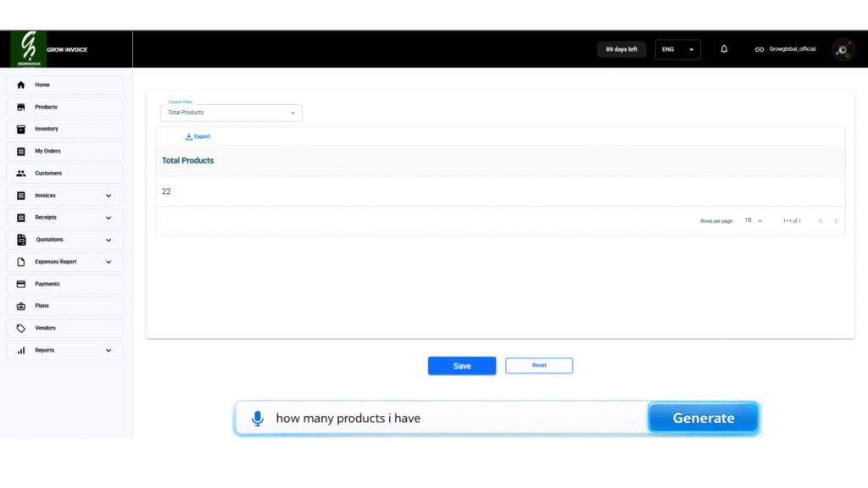Image resolution: width=868 pixels, height=488 pixels.
Task: Click the Generate button
Action: (x=703, y=418)
